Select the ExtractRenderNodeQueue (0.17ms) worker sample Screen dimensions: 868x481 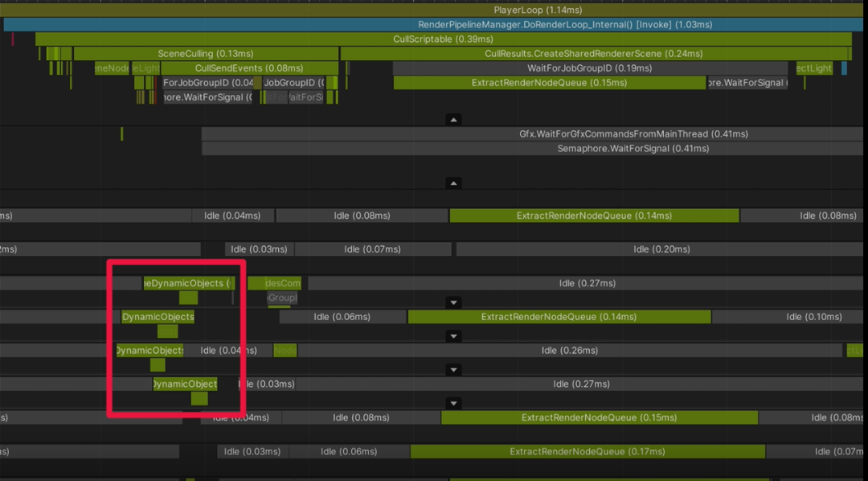click(x=588, y=451)
